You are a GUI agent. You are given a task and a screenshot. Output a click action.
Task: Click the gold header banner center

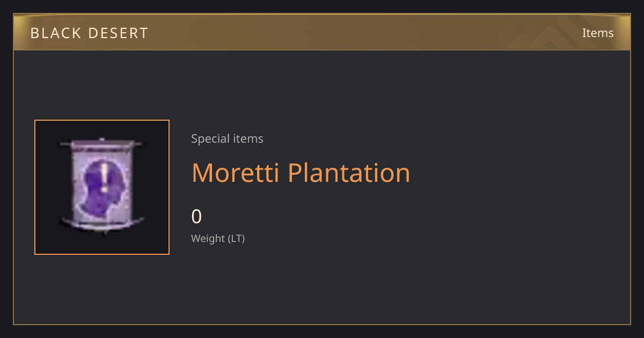click(x=322, y=32)
